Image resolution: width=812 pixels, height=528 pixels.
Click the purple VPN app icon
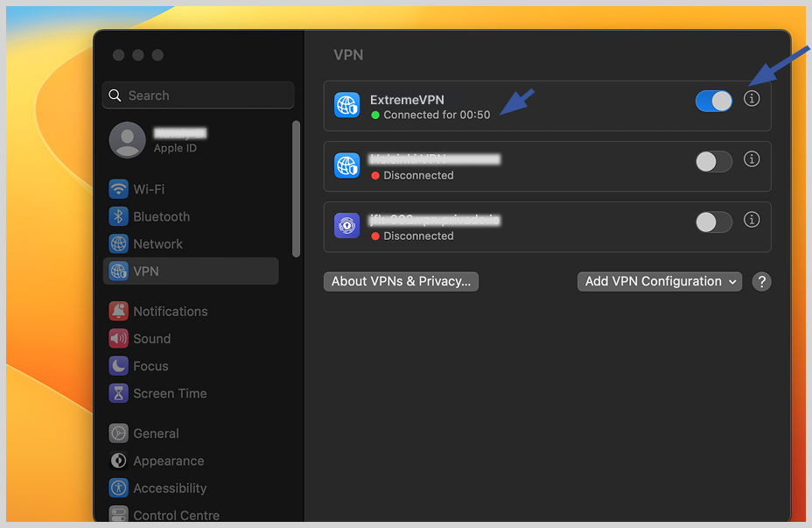pyautogui.click(x=347, y=226)
